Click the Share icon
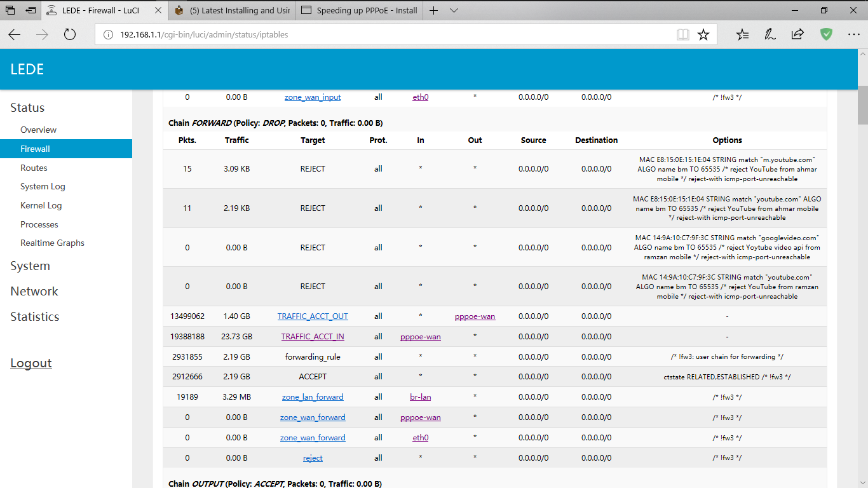Screen dimensions: 868x488 point(797,34)
